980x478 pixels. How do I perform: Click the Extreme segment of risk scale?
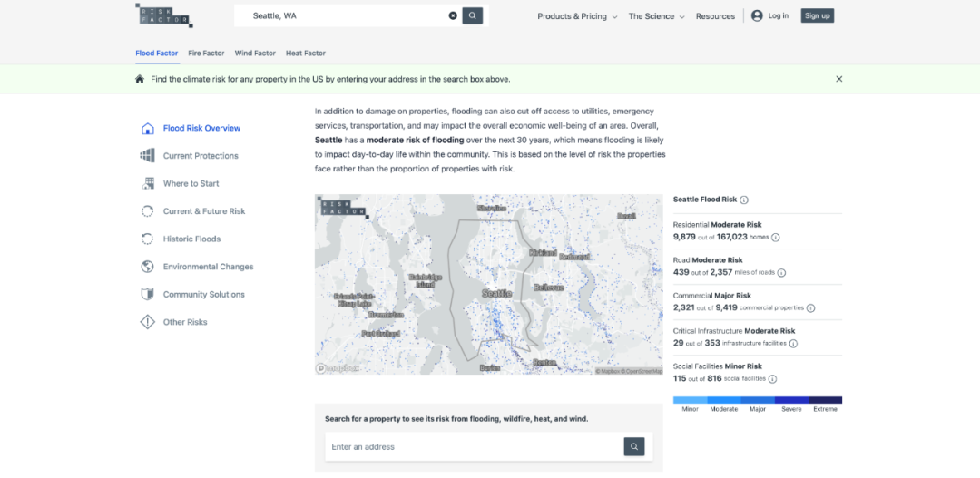pos(825,400)
